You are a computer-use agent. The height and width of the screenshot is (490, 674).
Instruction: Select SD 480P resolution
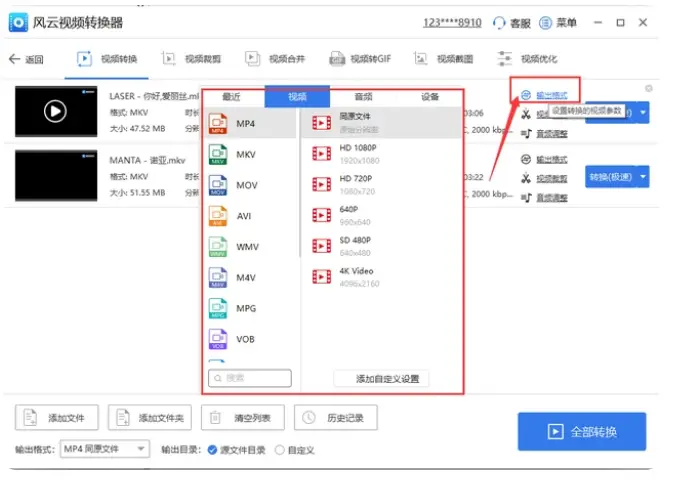(382, 246)
